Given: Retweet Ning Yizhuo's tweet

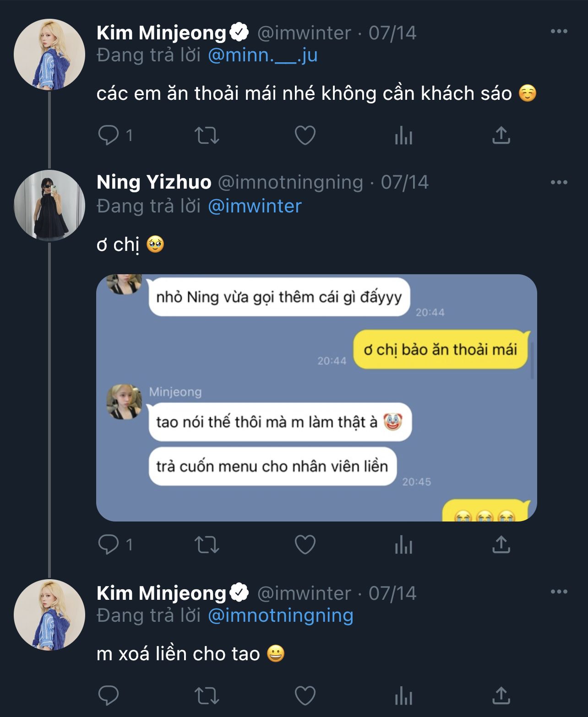Looking at the screenshot, I should click(207, 544).
